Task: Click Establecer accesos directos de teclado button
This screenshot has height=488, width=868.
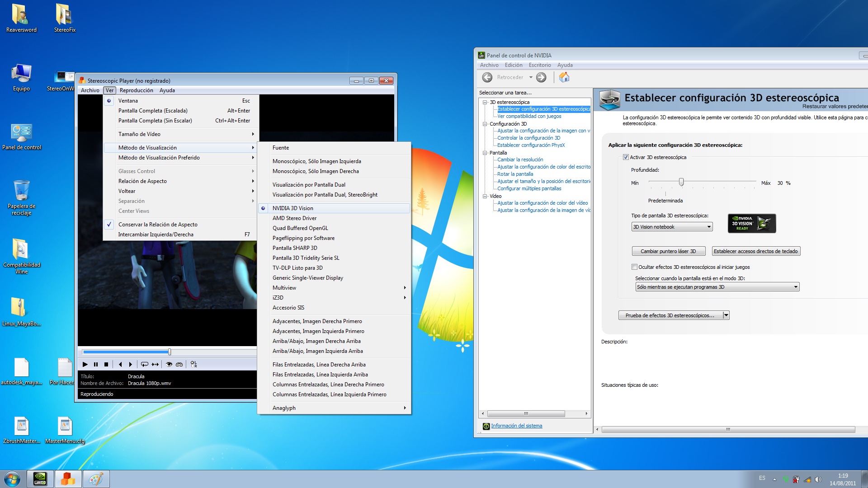Action: (x=756, y=251)
